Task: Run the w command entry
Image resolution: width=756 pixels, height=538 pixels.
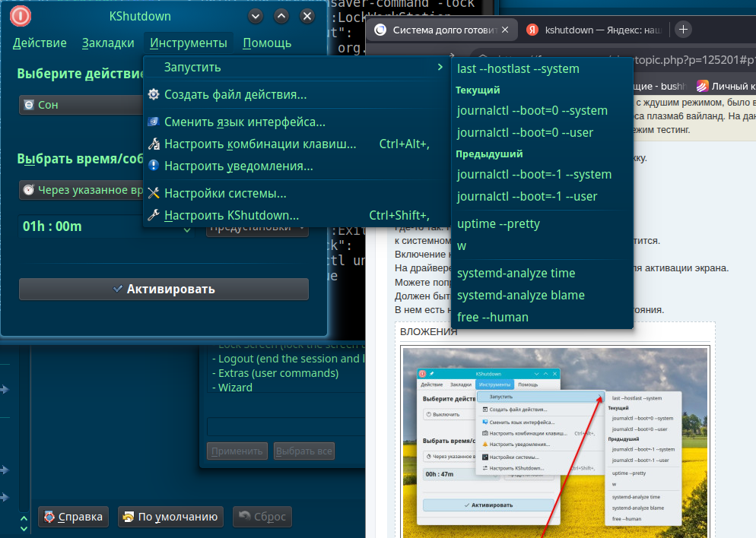Action: [x=542, y=246]
